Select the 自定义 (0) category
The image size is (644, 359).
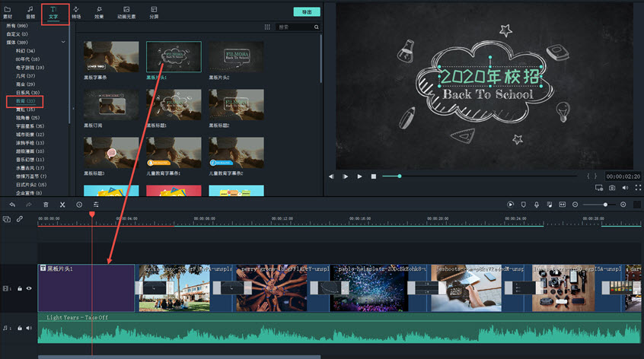coord(17,34)
